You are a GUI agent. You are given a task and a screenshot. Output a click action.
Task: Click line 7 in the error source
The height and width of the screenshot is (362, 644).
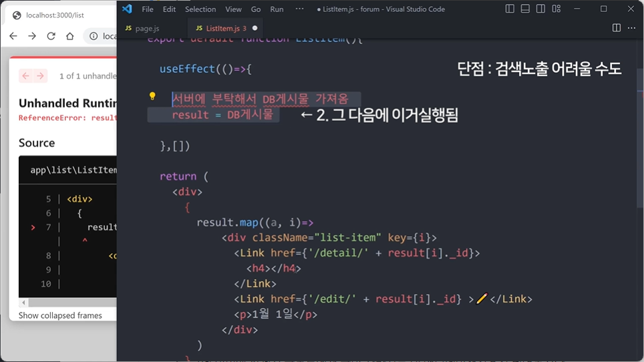(x=74, y=227)
